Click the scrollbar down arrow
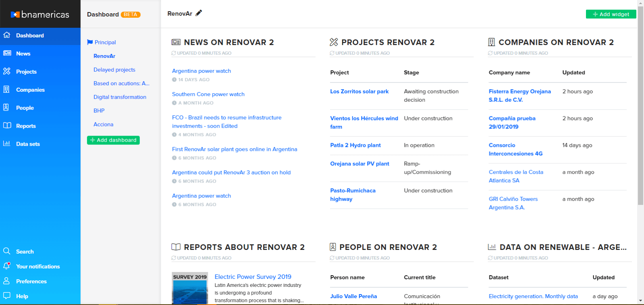644x305 pixels. click(x=640, y=301)
